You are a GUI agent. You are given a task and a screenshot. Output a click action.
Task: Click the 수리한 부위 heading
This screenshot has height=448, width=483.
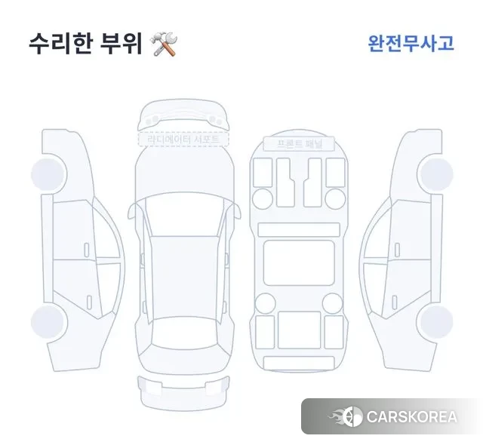point(85,44)
